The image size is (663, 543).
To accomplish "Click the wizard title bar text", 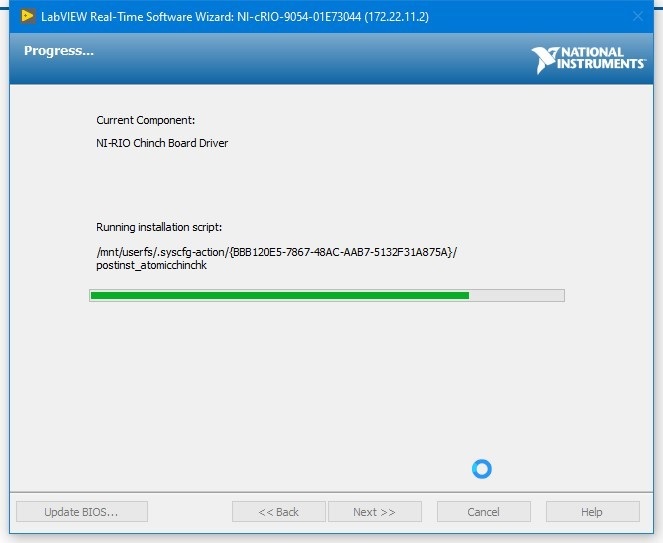I will pos(235,17).
